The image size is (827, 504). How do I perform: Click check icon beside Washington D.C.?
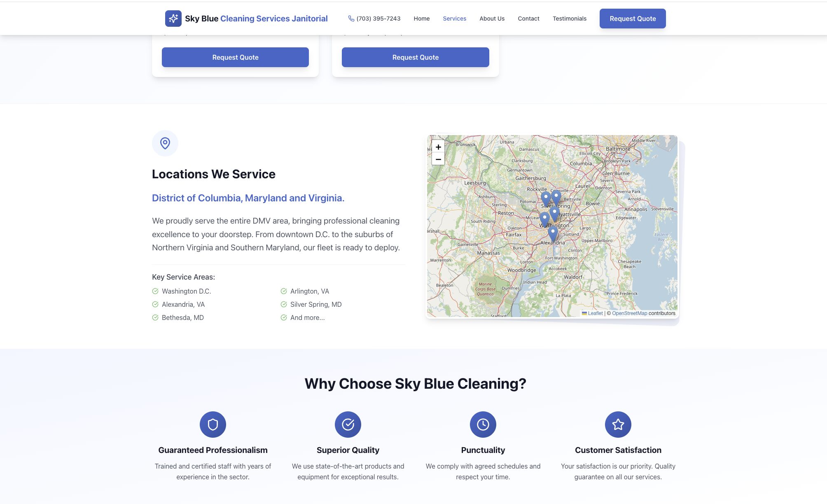click(155, 291)
